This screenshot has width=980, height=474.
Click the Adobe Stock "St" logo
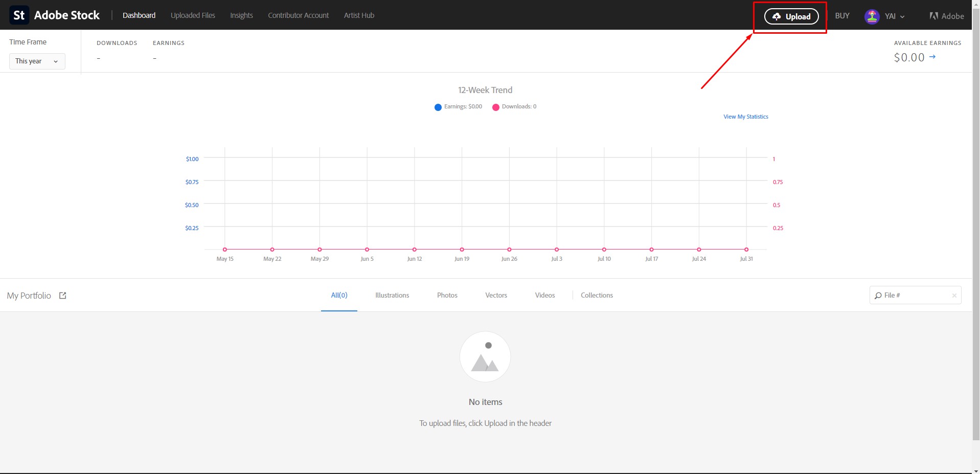[x=19, y=15]
